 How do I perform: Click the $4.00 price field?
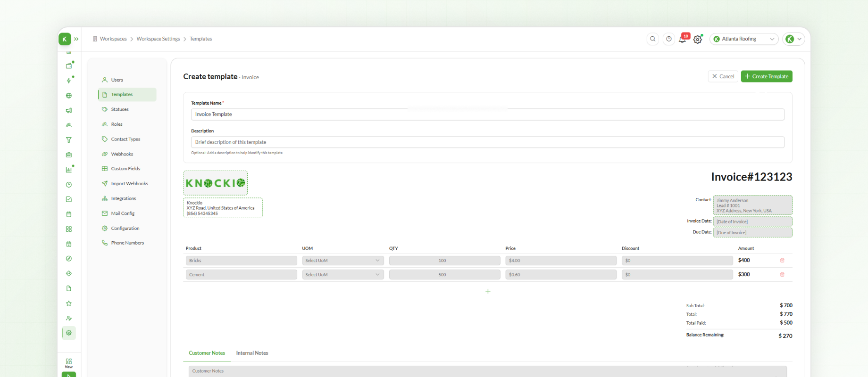pyautogui.click(x=561, y=261)
